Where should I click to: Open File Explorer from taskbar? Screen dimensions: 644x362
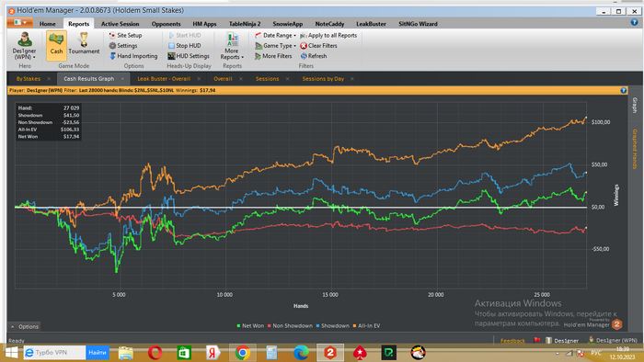126,353
